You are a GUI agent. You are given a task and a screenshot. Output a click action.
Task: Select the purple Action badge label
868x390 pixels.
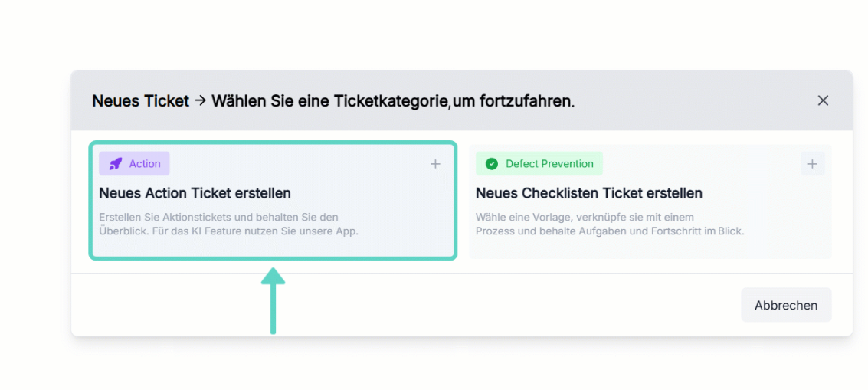click(x=135, y=163)
